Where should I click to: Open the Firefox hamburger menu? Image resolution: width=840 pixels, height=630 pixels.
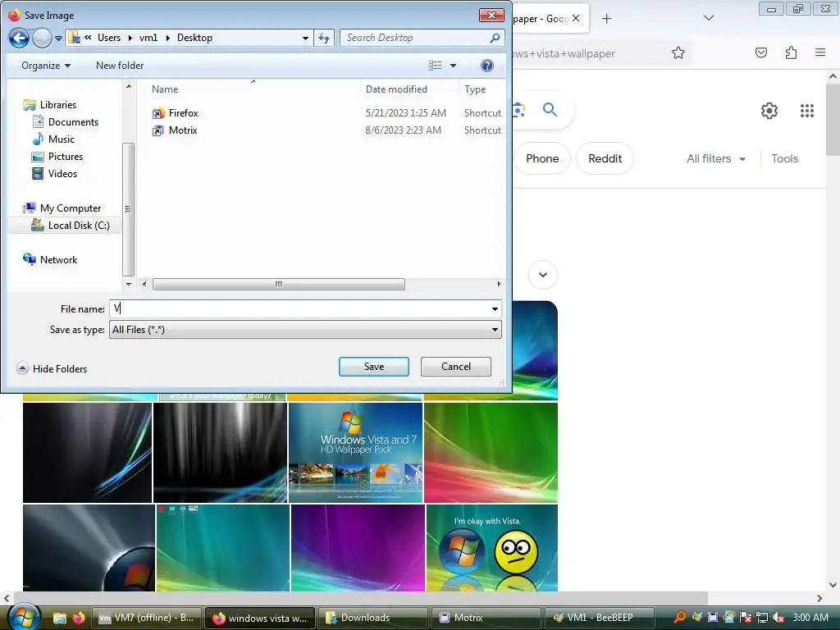(820, 52)
